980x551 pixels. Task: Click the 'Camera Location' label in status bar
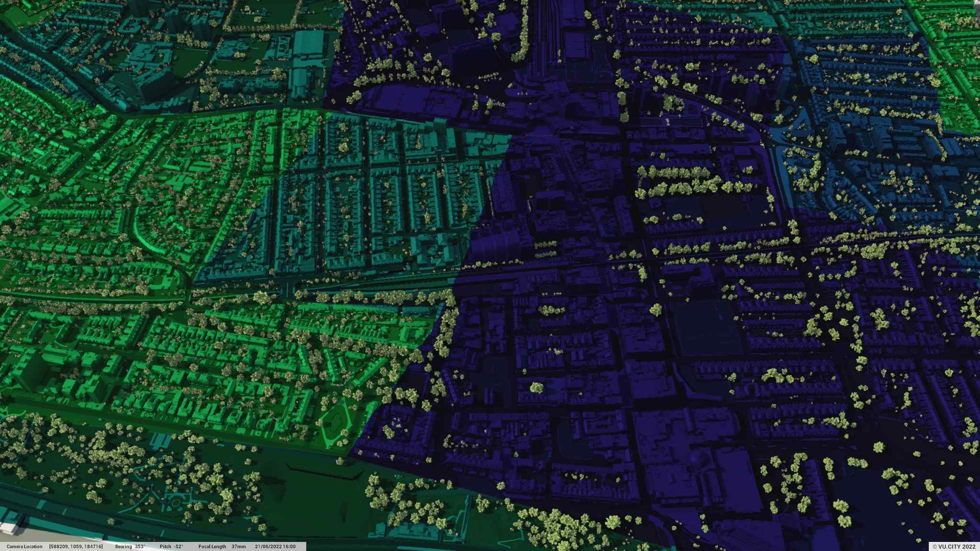[x=24, y=546]
